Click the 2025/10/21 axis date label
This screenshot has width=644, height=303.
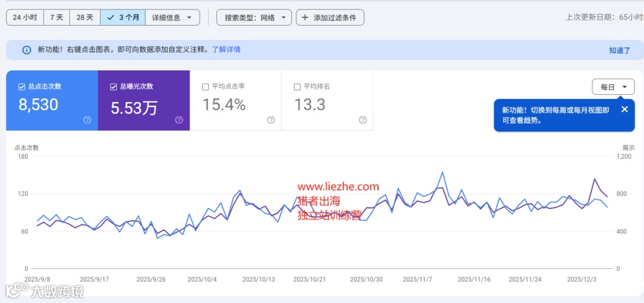(x=309, y=279)
